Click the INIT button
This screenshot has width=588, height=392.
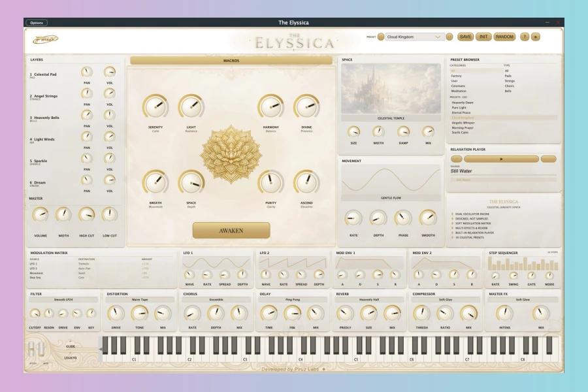pos(483,37)
